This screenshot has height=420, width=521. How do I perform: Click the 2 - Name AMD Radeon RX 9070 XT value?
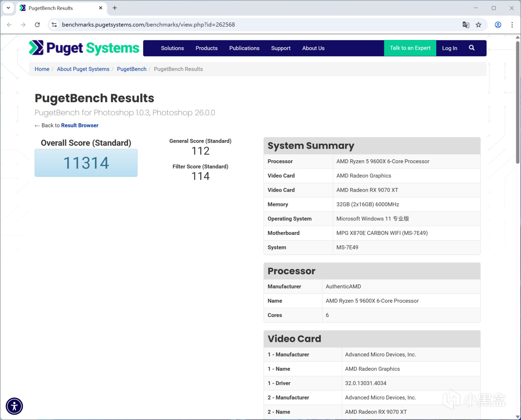coord(376,412)
